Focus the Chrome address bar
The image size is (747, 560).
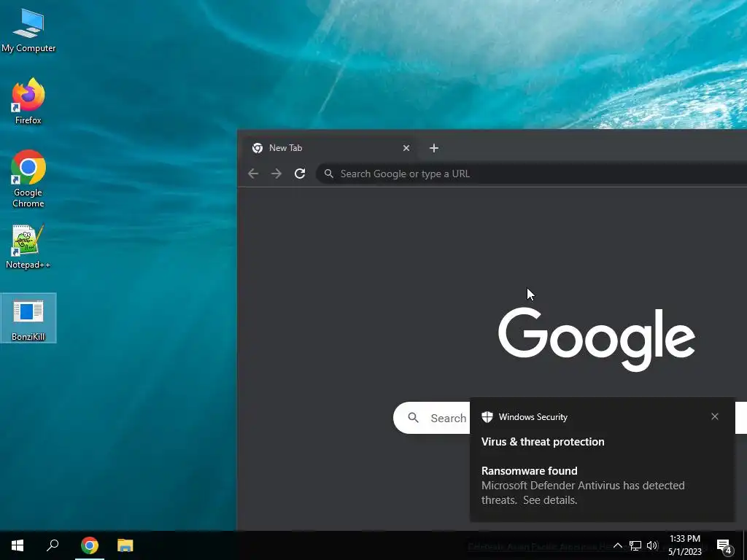(x=531, y=174)
